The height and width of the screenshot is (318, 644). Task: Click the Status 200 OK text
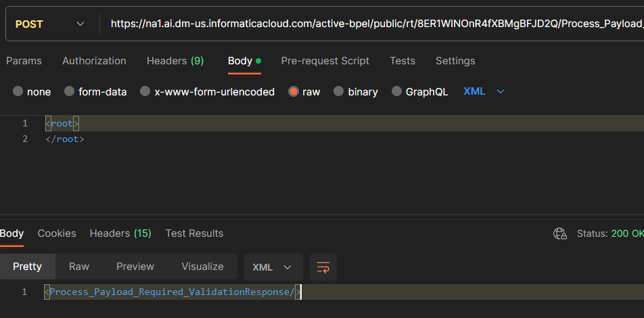[x=610, y=234]
